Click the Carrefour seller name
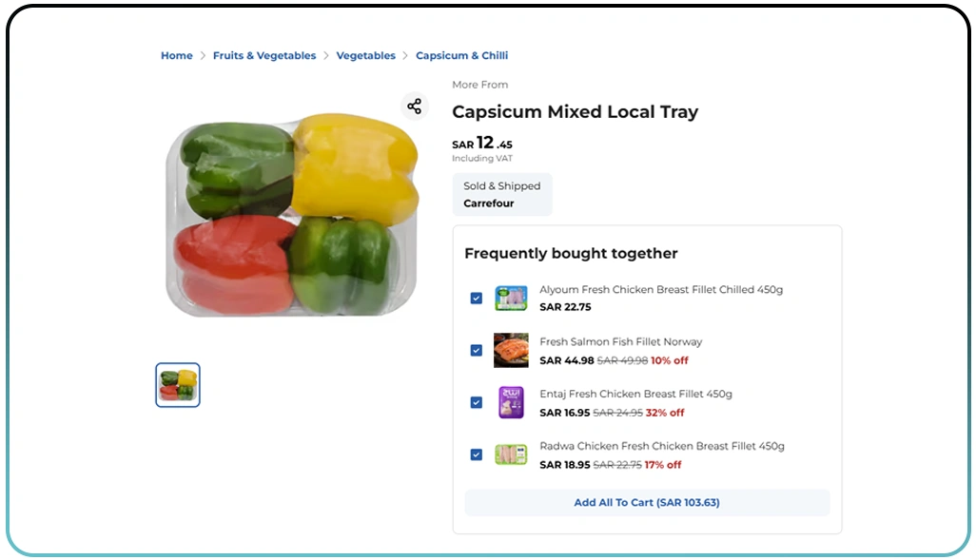Screen dimensions: 976x560 coord(488,203)
